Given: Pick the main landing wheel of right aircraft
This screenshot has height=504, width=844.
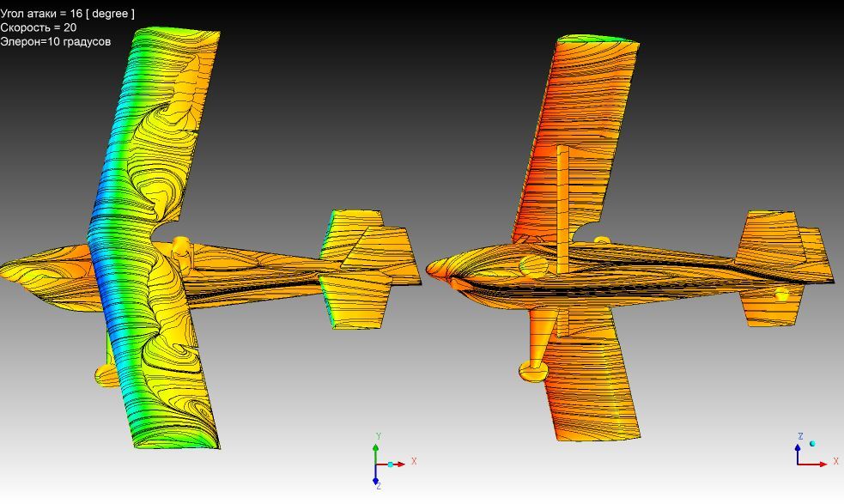Looking at the screenshot, I should tap(534, 370).
